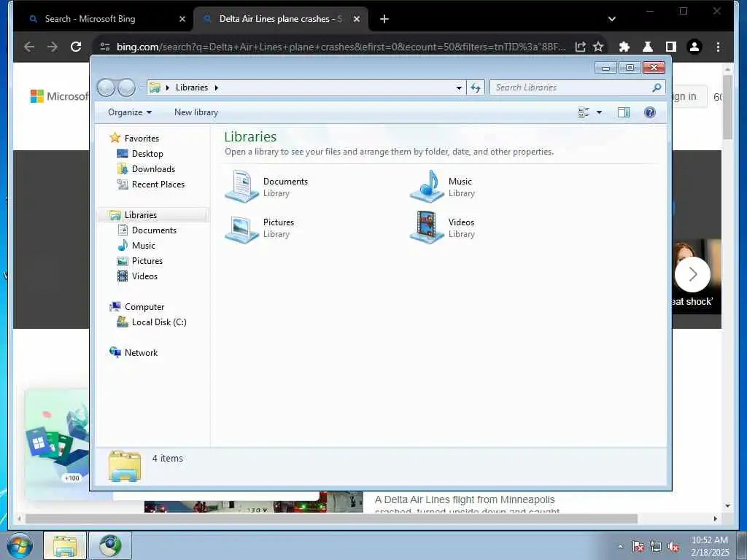Click the Action Center flag tray icon
Viewport: 747px width, 560px height.
(638, 547)
